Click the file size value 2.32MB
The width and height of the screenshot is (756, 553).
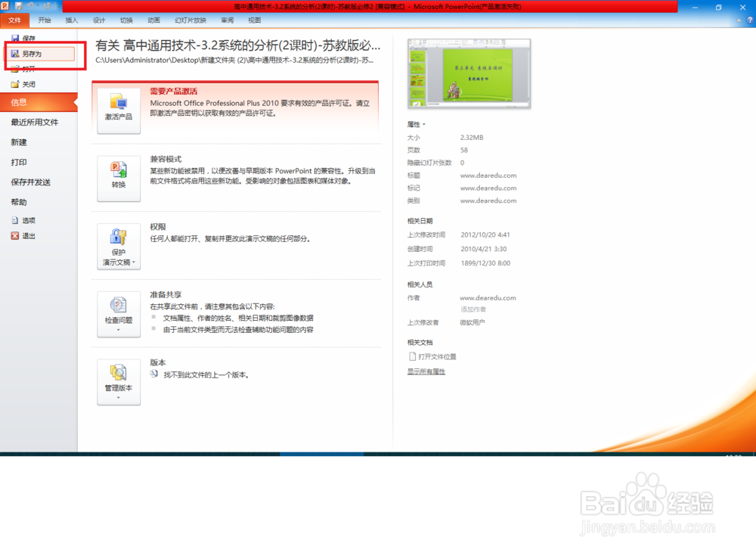[x=472, y=138]
